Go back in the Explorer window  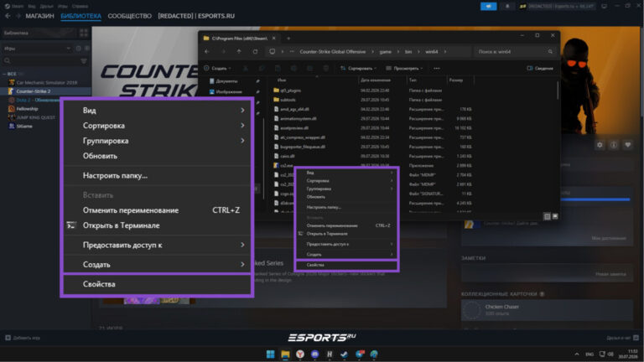tap(207, 52)
